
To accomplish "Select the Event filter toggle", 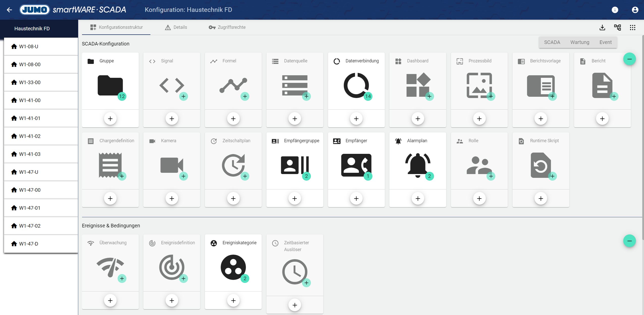I will pos(605,42).
